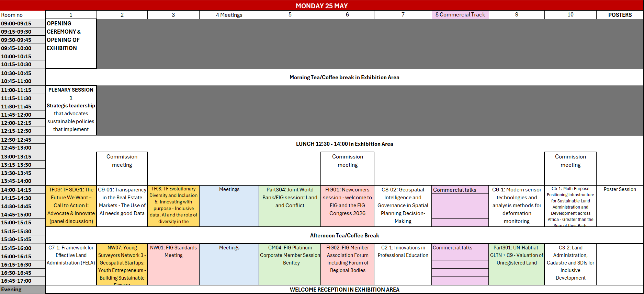The width and height of the screenshot is (644, 294).
Task: Click the Morning Tea/Coffee break row
Action: pos(344,77)
